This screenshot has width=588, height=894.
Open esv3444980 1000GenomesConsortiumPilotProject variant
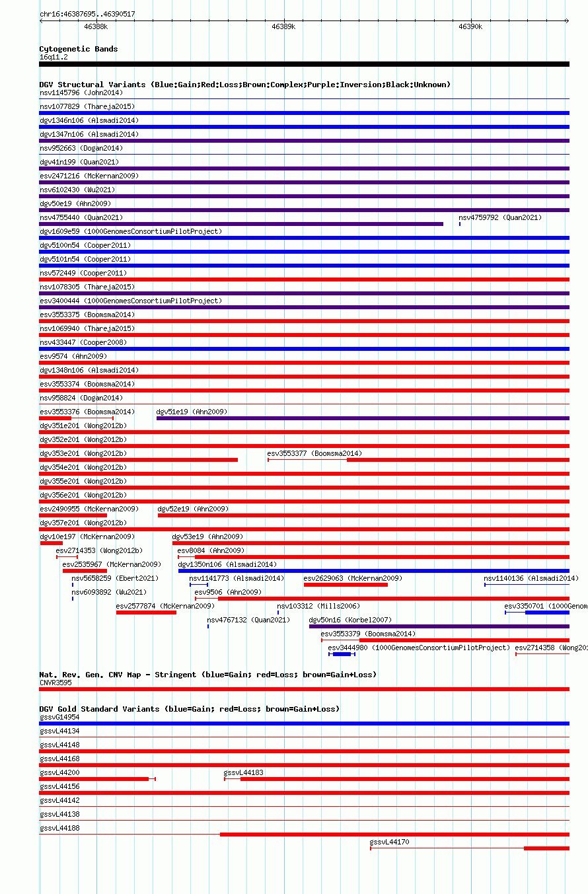click(419, 648)
